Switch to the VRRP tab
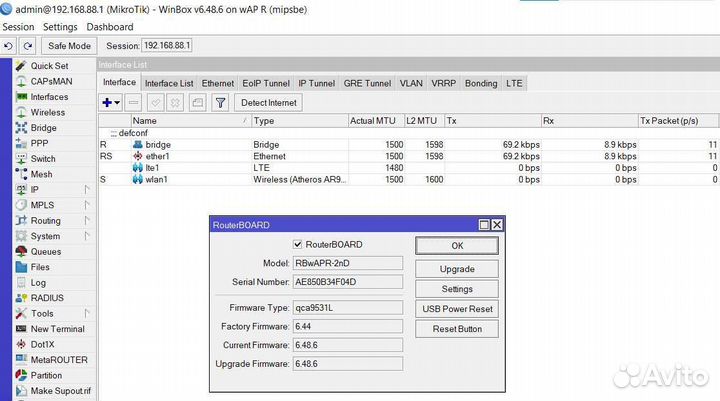This screenshot has width=720, height=401. 444,83
